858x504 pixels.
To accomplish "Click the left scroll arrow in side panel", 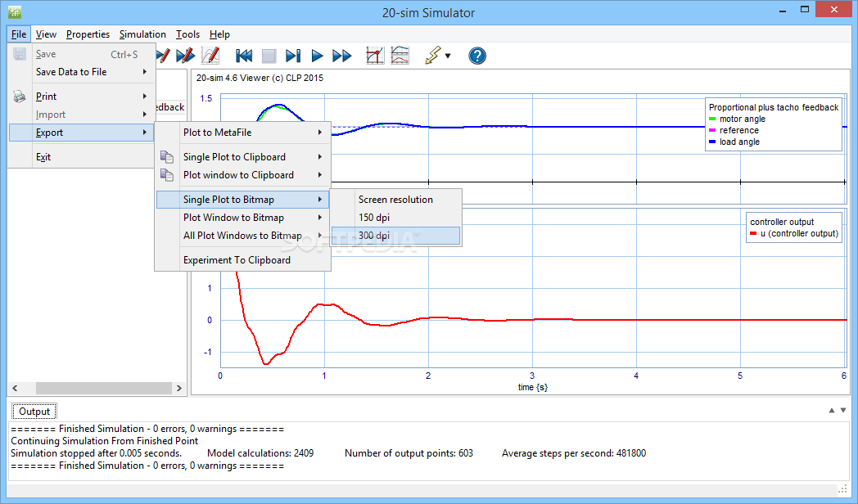I will pos(15,388).
